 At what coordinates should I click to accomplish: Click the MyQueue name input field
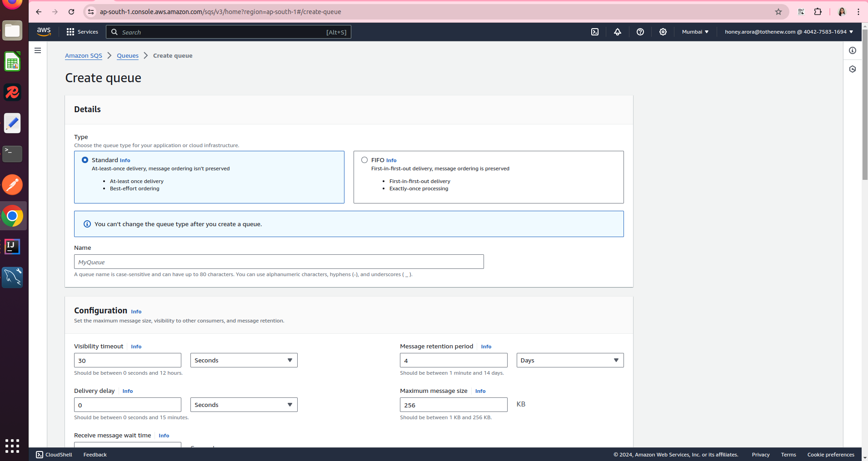[279, 262]
